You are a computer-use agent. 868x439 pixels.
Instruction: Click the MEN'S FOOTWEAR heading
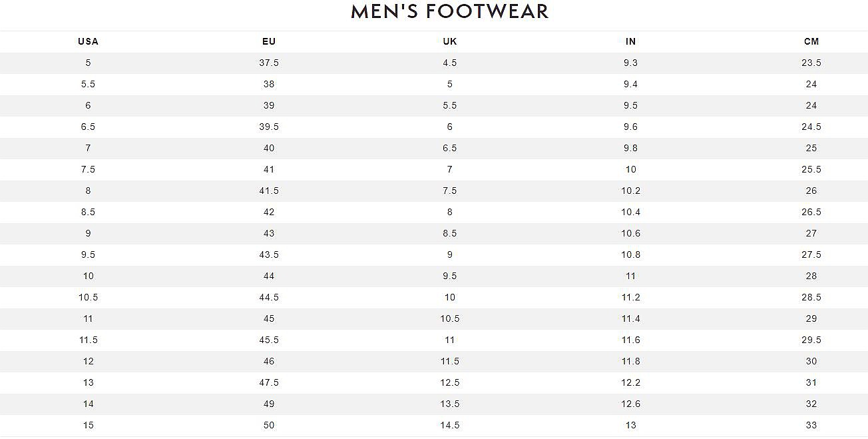coord(449,11)
